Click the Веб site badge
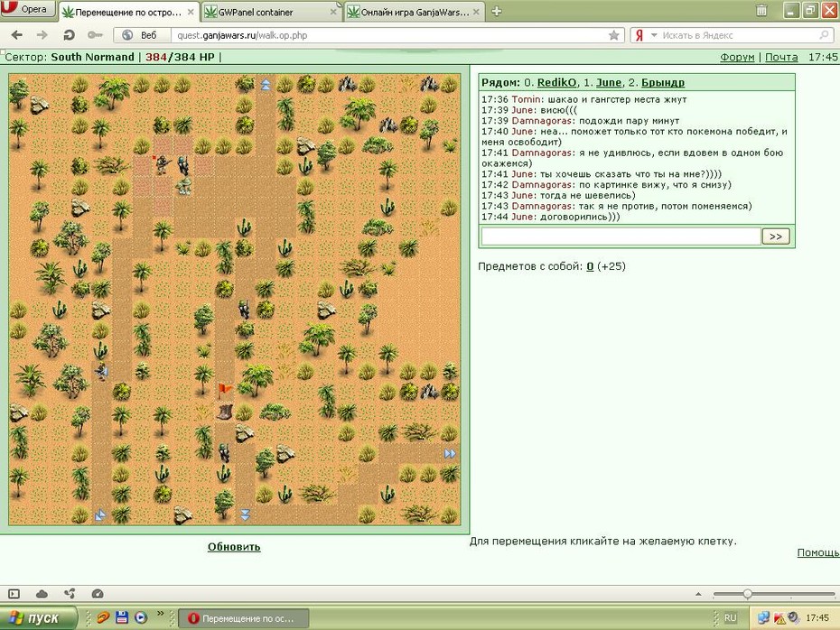 coord(140,35)
